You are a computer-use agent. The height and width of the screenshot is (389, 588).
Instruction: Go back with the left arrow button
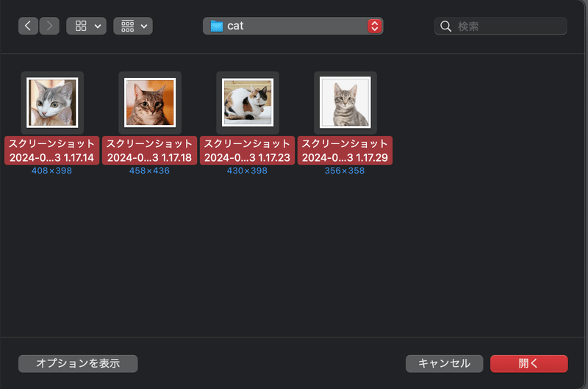(x=28, y=26)
